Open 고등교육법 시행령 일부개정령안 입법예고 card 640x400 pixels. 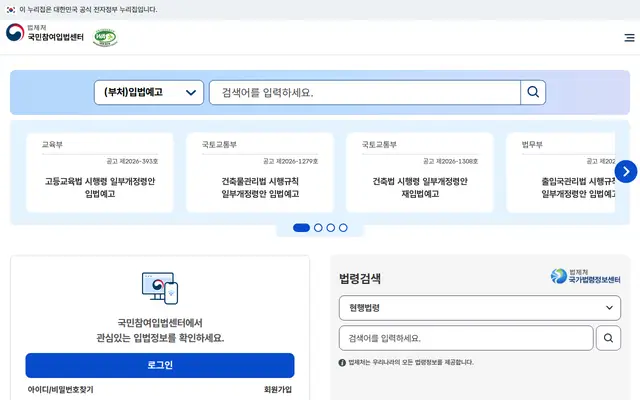100,172
